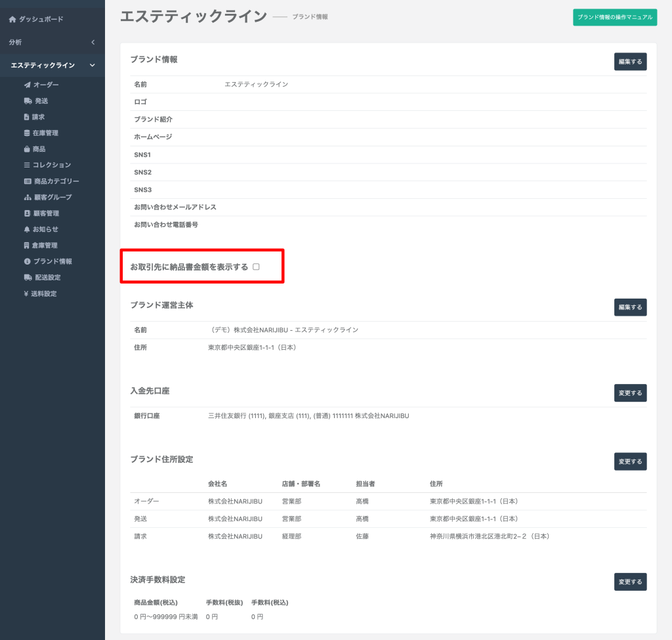
Task: Click the Shipping truck icon
Action: pos(28,101)
